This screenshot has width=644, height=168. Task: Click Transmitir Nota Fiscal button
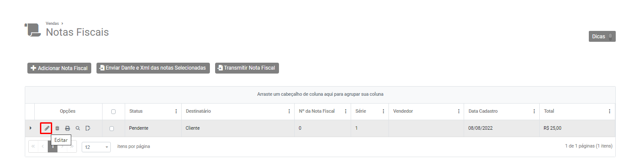tap(247, 68)
